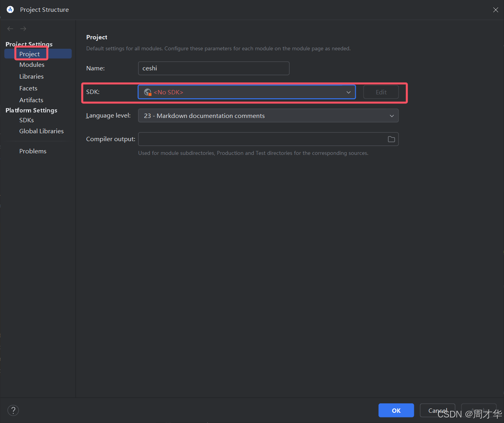Focus the project Name field

point(214,68)
